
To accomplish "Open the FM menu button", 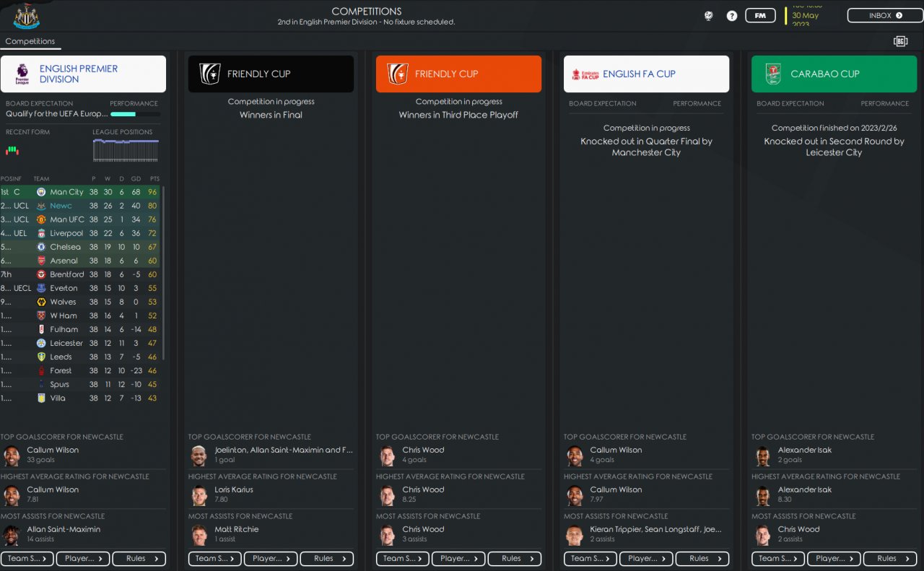I will pos(760,15).
